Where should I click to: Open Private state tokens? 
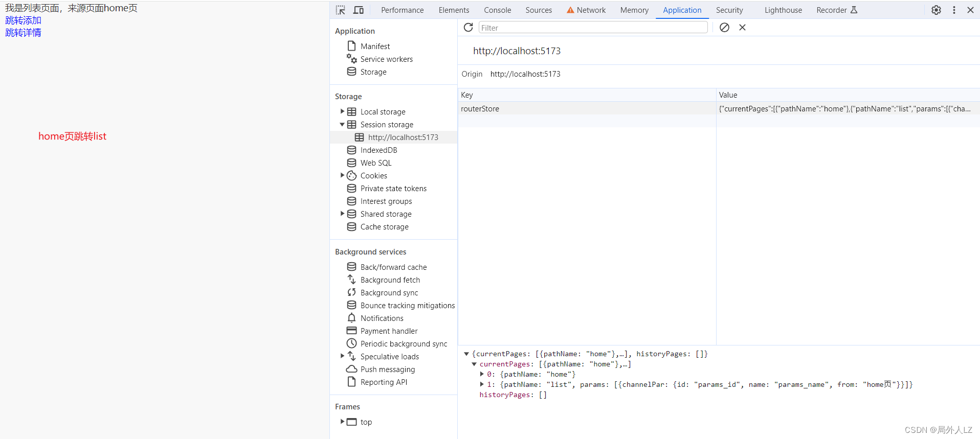point(393,189)
